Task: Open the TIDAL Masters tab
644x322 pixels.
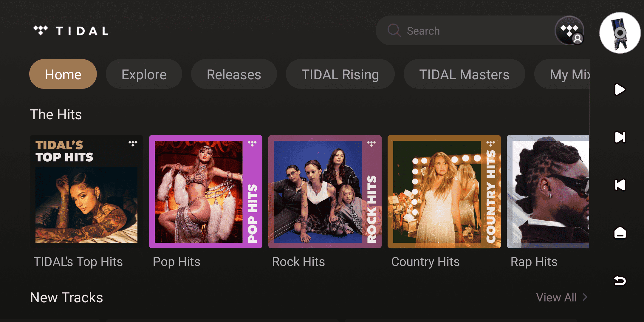Action: click(x=464, y=74)
